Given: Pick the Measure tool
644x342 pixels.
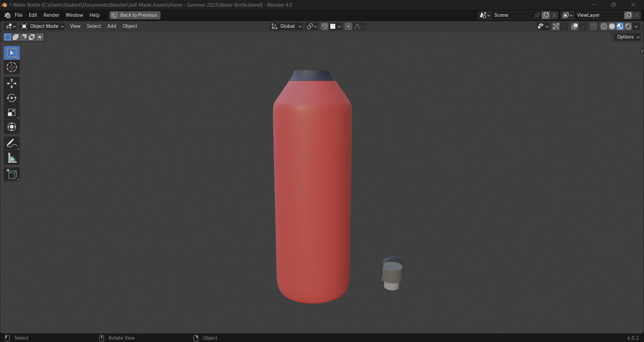Looking at the screenshot, I should [12, 158].
